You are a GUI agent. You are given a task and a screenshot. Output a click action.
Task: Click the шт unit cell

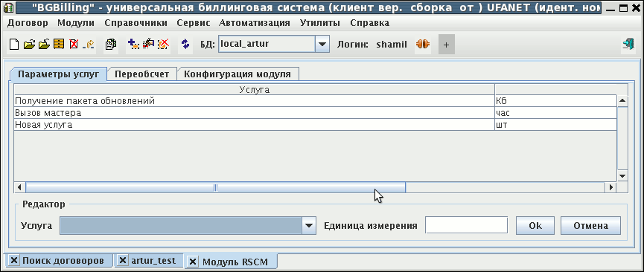coord(555,125)
